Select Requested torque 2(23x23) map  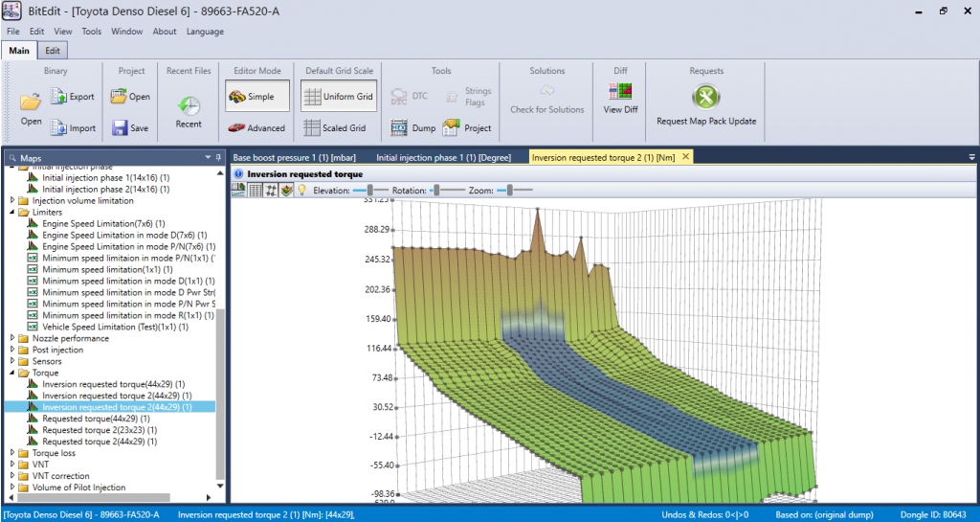100,430
